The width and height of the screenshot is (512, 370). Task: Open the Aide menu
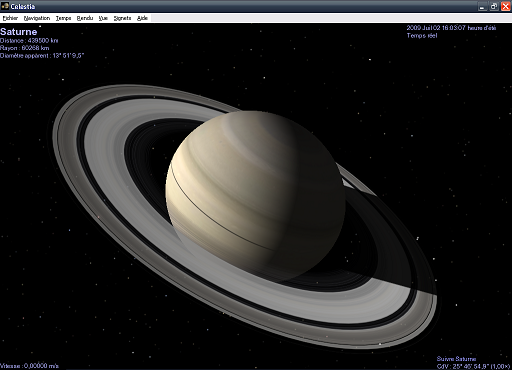[142, 18]
